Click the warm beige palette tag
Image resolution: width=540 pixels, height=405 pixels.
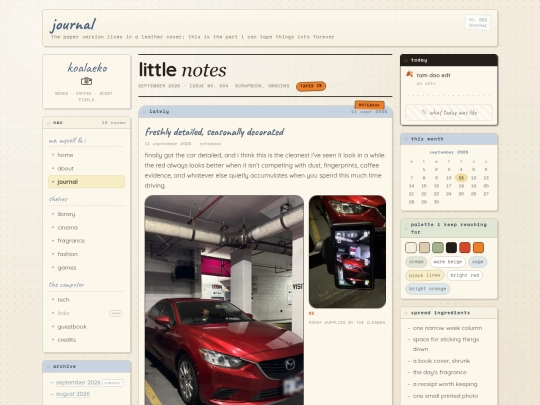pos(448,262)
